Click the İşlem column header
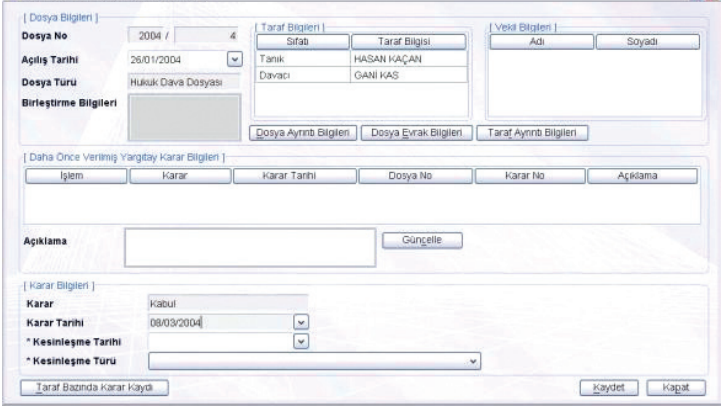This screenshot has height=408, width=722. tap(75, 175)
